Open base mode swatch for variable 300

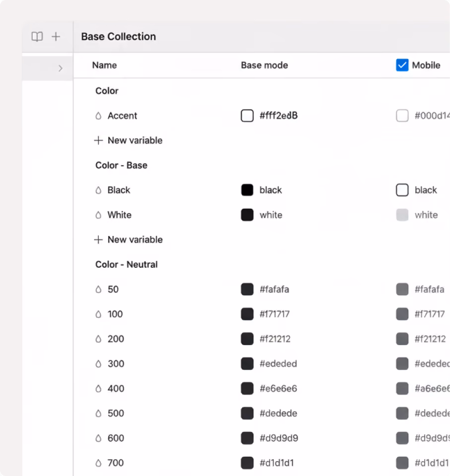point(247,363)
